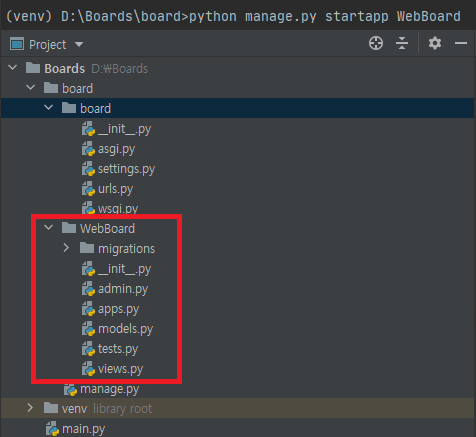This screenshot has width=476, height=437.
Task: Click the views.py Python file icon
Action: click(88, 368)
